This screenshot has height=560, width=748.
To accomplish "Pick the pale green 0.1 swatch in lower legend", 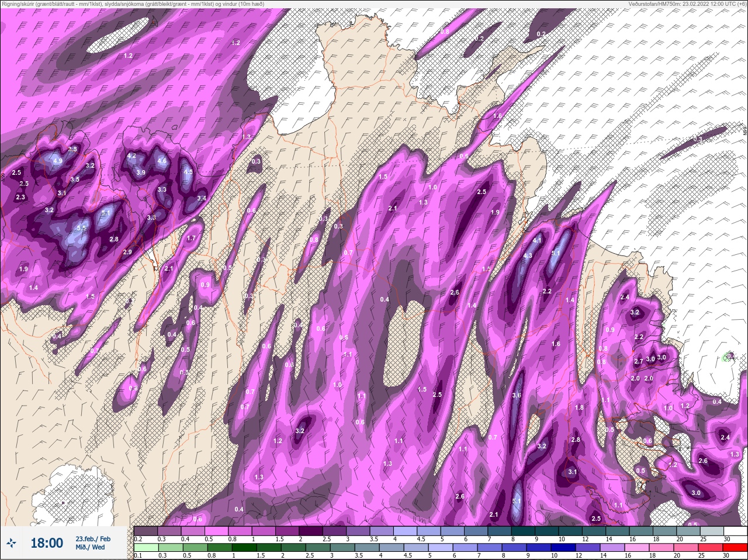I will (146, 548).
